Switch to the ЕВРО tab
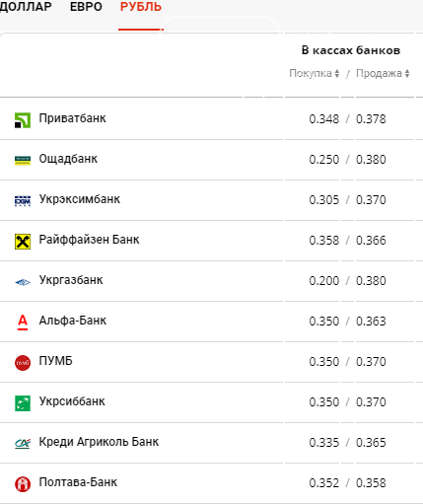 [x=86, y=7]
